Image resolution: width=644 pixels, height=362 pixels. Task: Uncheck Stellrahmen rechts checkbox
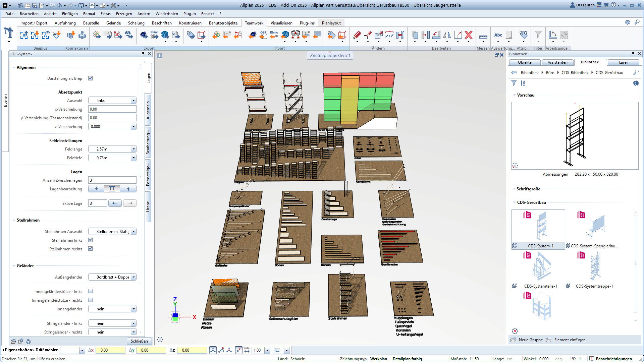coord(90,249)
